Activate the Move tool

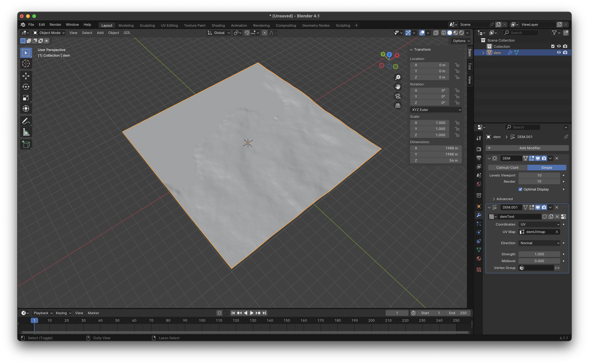click(26, 76)
